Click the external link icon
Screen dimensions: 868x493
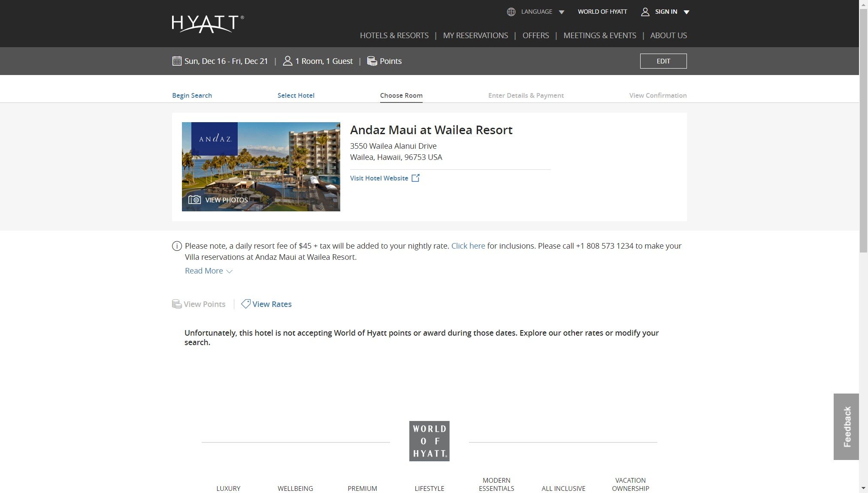pos(415,178)
